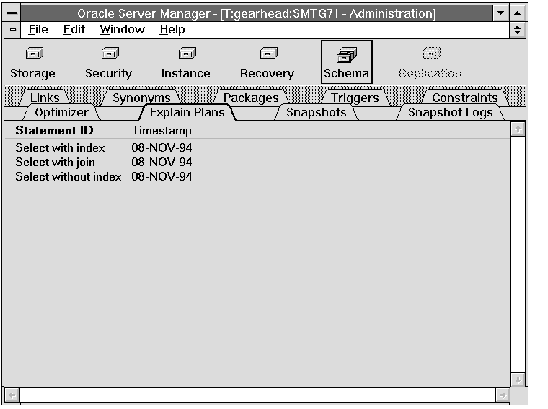Open the Security drawer icon

click(x=110, y=53)
